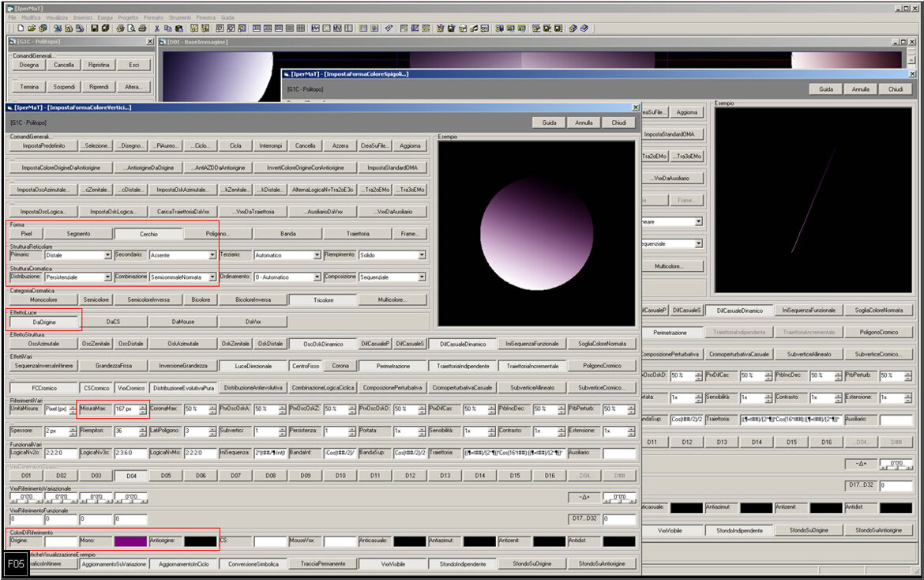Open the Strumenti menu
The width and height of the screenshot is (924, 580).
(x=181, y=17)
